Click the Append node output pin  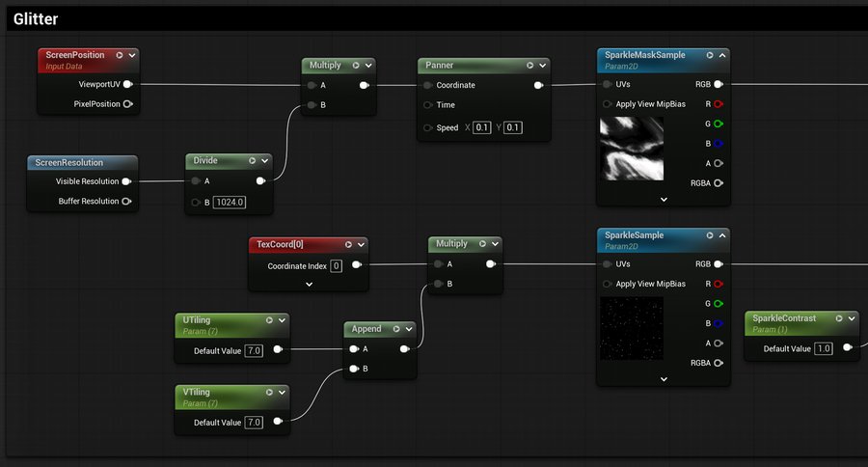tap(405, 349)
